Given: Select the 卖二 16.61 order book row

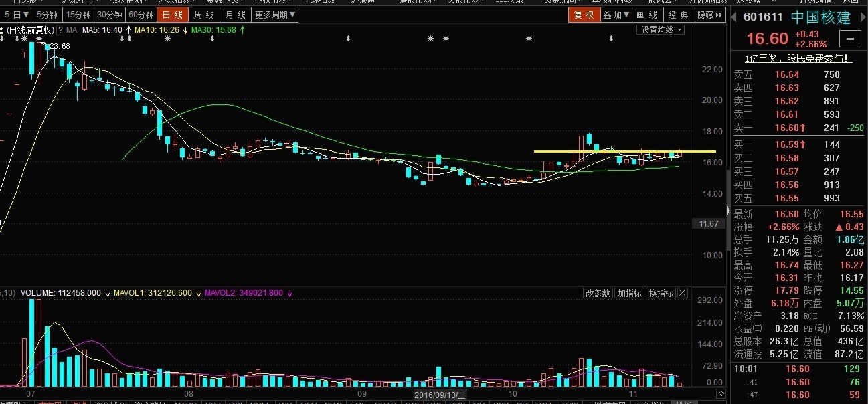Looking at the screenshot, I should [x=798, y=114].
